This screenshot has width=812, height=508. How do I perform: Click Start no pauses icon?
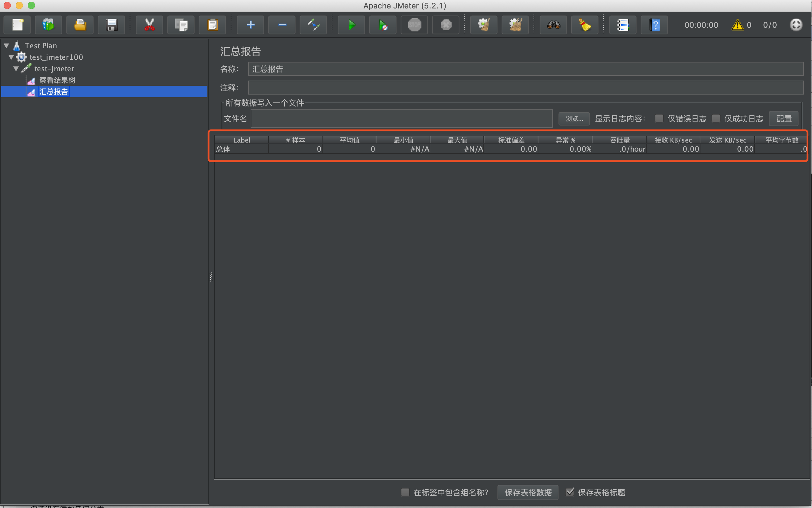[x=383, y=25]
